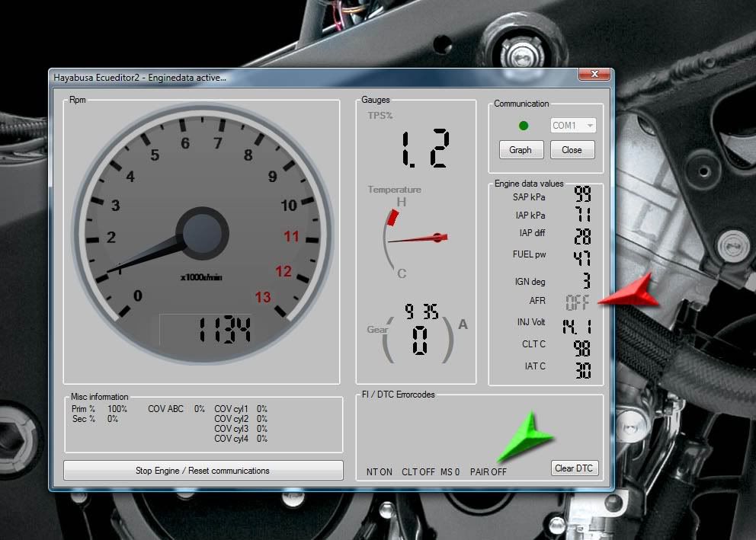Click the CLT C value 98
This screenshot has width=756, height=540.
click(582, 348)
